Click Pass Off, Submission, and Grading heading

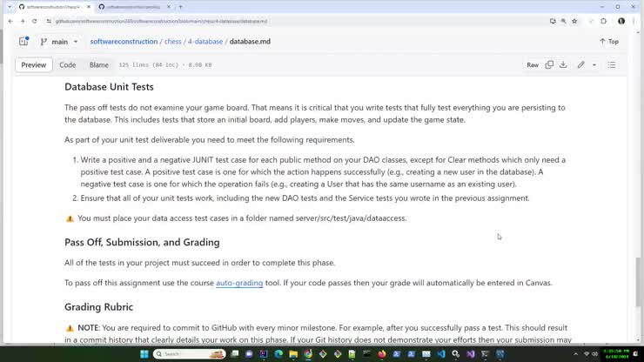(142, 242)
